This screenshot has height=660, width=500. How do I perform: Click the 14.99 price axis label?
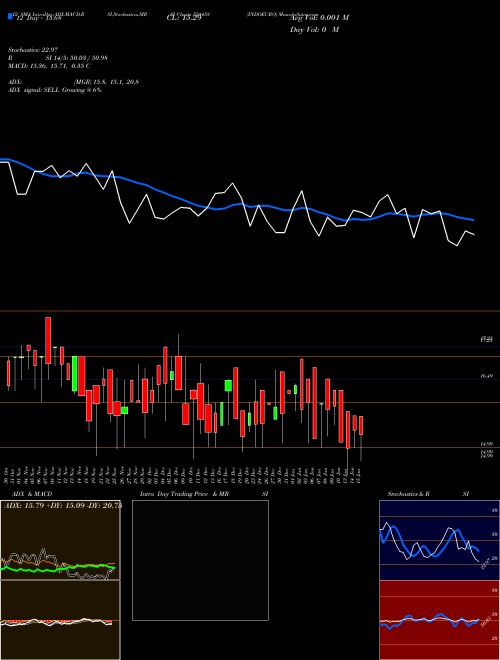[486, 444]
